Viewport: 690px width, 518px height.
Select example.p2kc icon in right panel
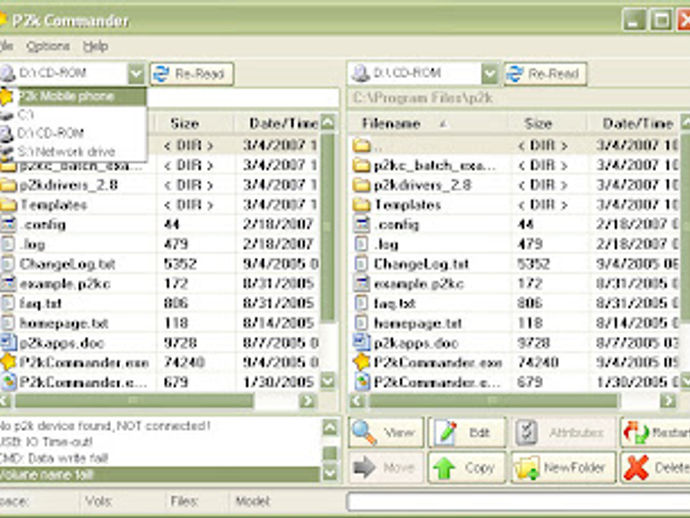click(362, 283)
